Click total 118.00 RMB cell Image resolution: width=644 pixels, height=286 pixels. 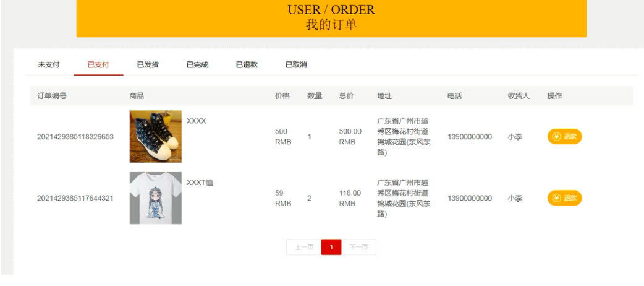pyautogui.click(x=350, y=198)
